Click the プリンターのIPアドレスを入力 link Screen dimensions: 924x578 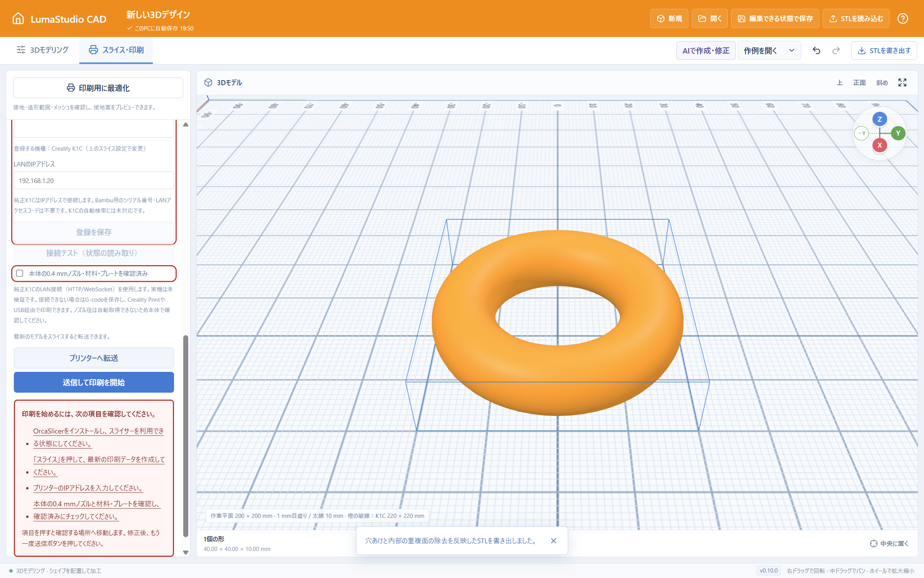[88, 488]
